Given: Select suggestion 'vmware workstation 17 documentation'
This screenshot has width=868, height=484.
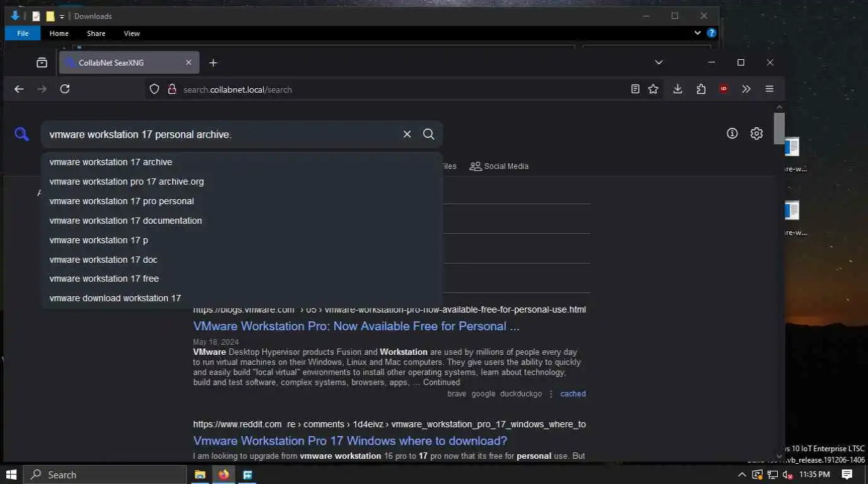Looking at the screenshot, I should (242, 221).
